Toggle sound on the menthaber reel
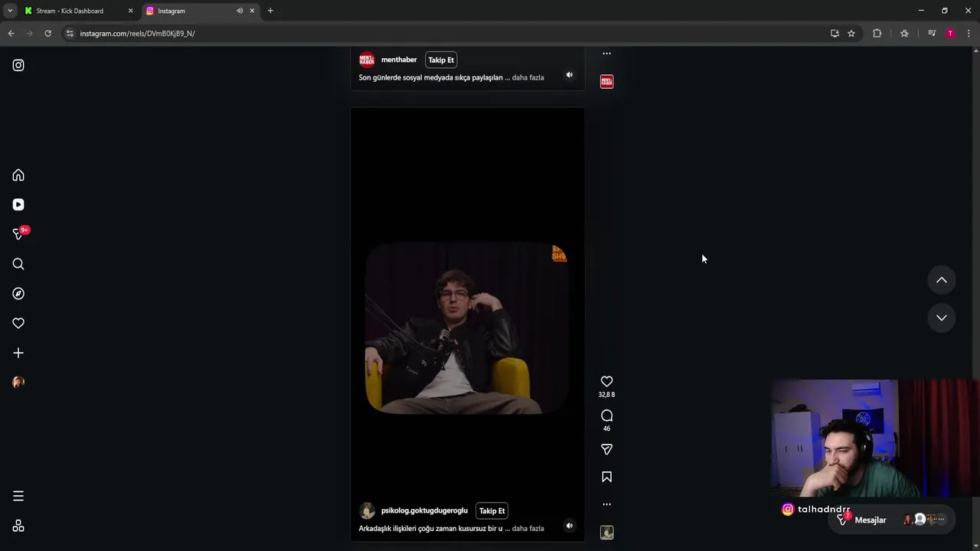Image resolution: width=980 pixels, height=551 pixels. pos(569,75)
